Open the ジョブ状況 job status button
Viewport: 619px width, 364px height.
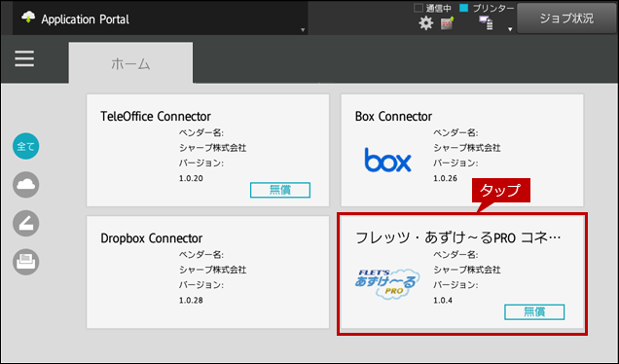click(566, 18)
